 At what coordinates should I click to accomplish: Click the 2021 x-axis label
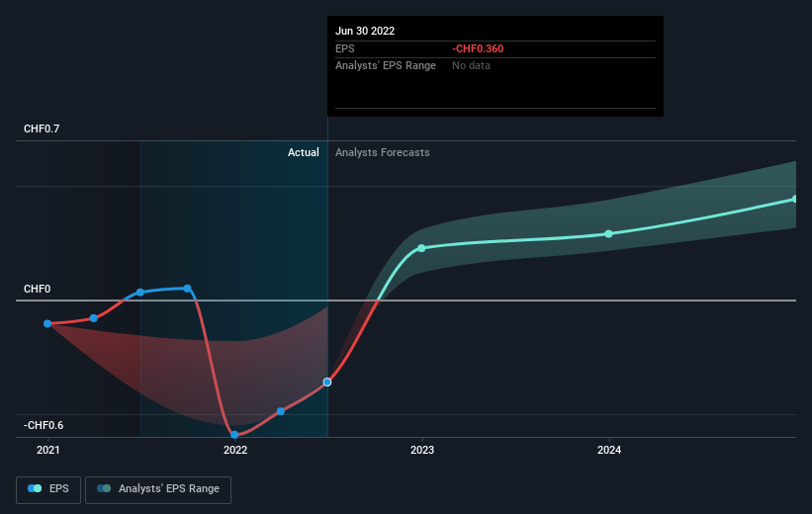pyautogui.click(x=48, y=451)
